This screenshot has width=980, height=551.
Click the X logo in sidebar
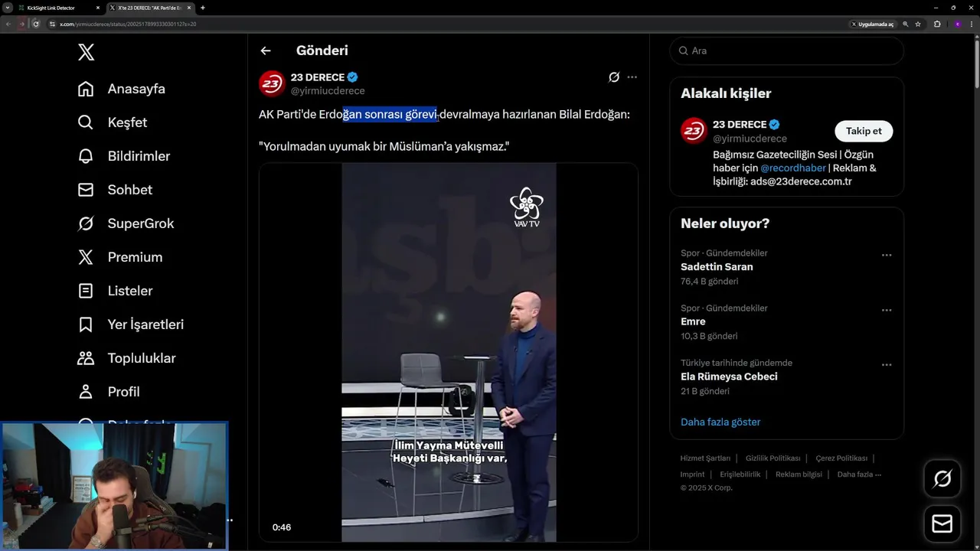click(87, 52)
